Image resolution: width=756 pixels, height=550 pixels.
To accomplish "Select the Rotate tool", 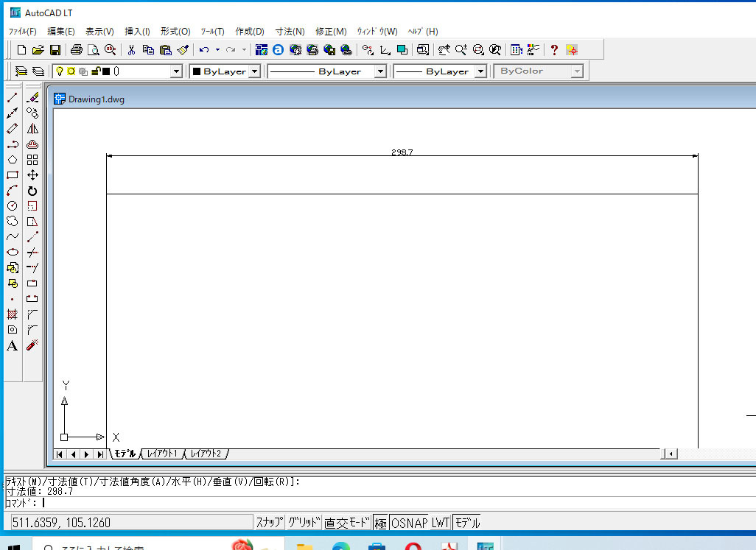I will (32, 191).
